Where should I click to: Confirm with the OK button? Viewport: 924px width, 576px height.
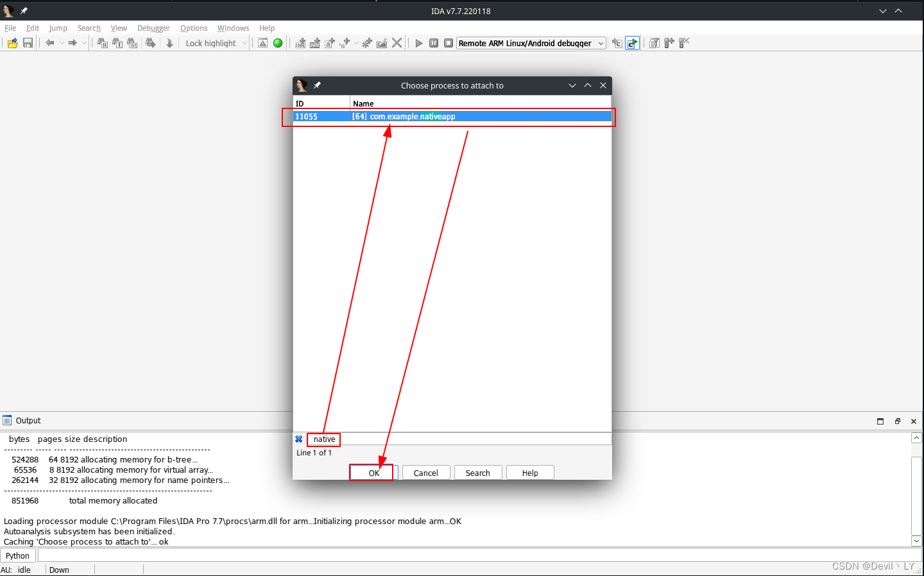tap(374, 473)
